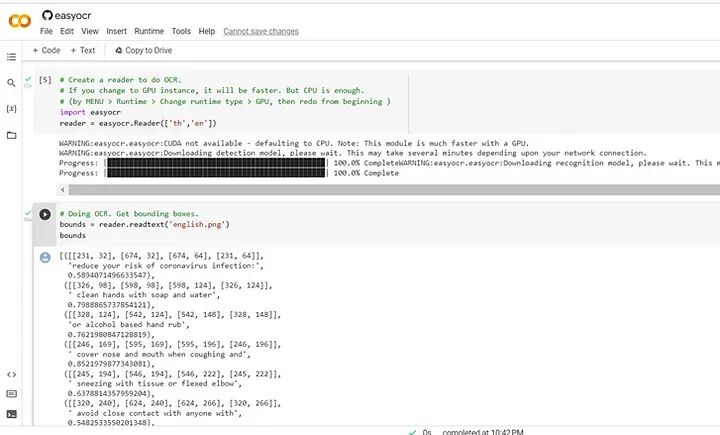
Task: Open the search (find and replace) sidebar icon
Action: pyautogui.click(x=11, y=83)
